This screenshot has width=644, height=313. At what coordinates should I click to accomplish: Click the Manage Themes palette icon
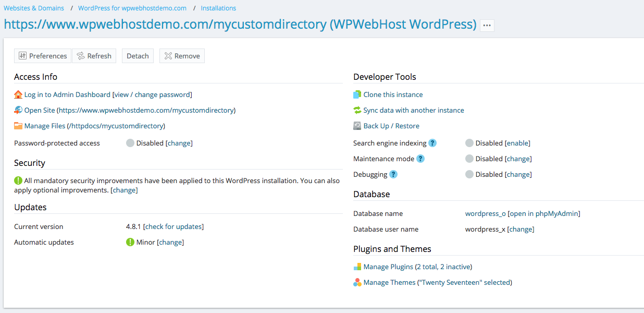click(357, 282)
